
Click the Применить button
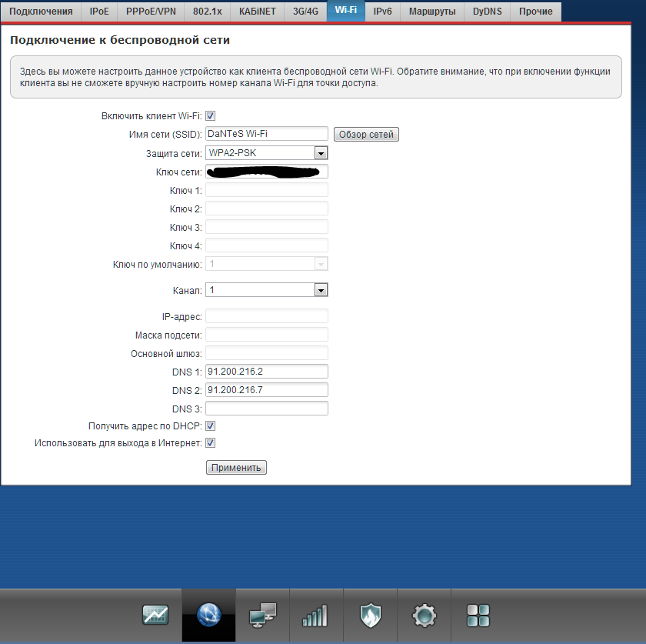236,467
